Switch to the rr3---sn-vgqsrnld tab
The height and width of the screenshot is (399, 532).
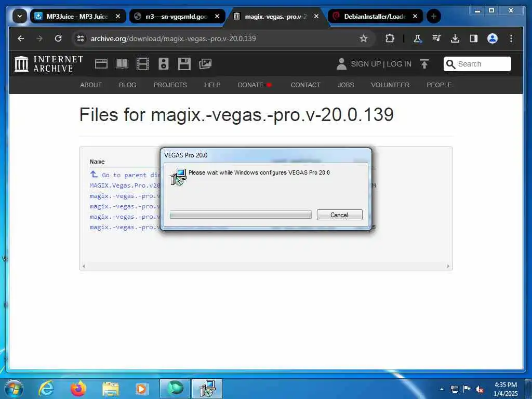tap(177, 16)
